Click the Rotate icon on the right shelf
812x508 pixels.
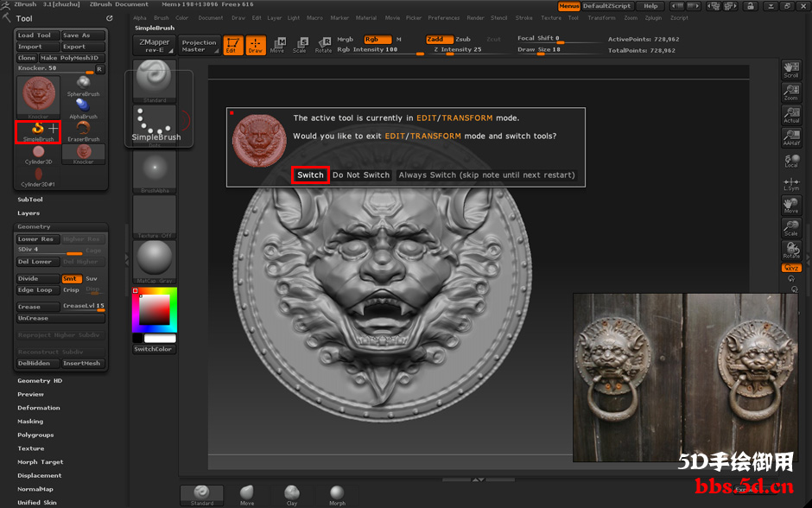pyautogui.click(x=791, y=251)
